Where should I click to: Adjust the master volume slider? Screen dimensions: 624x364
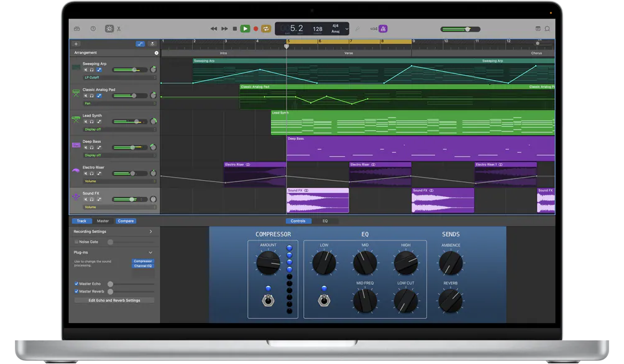(461, 29)
